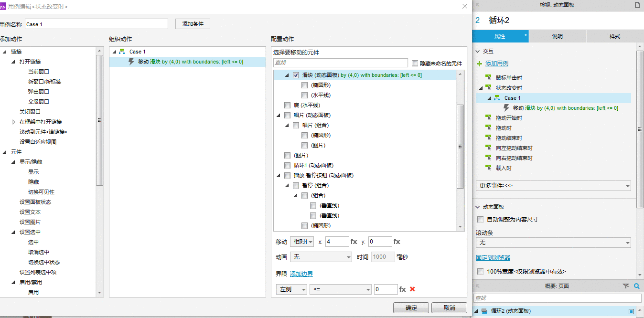This screenshot has height=318, width=644.
Task: Open the 动画 无 dropdown
Action: [321, 257]
